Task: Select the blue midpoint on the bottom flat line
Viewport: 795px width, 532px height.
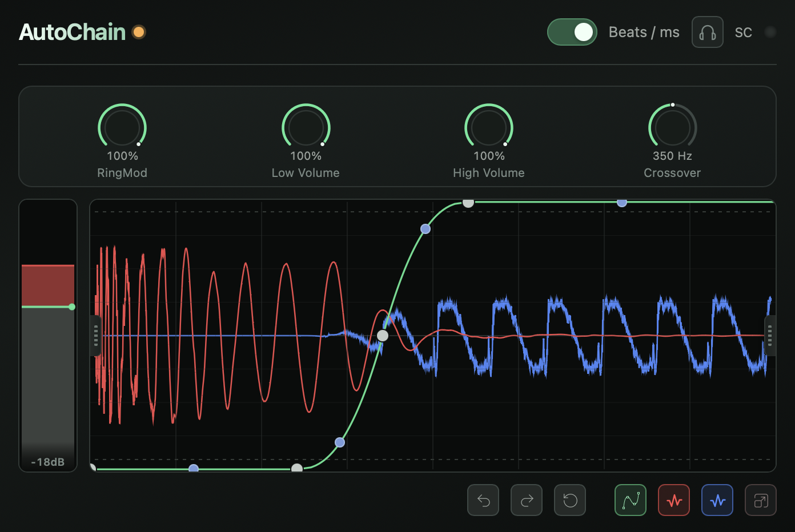Action: click(194, 469)
